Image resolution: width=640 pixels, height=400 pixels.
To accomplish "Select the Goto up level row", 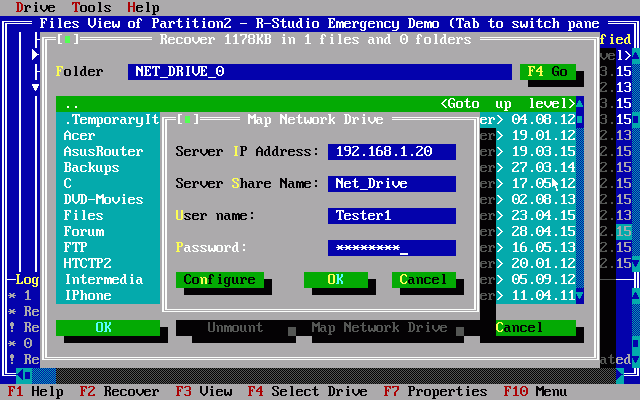I will [316, 104].
